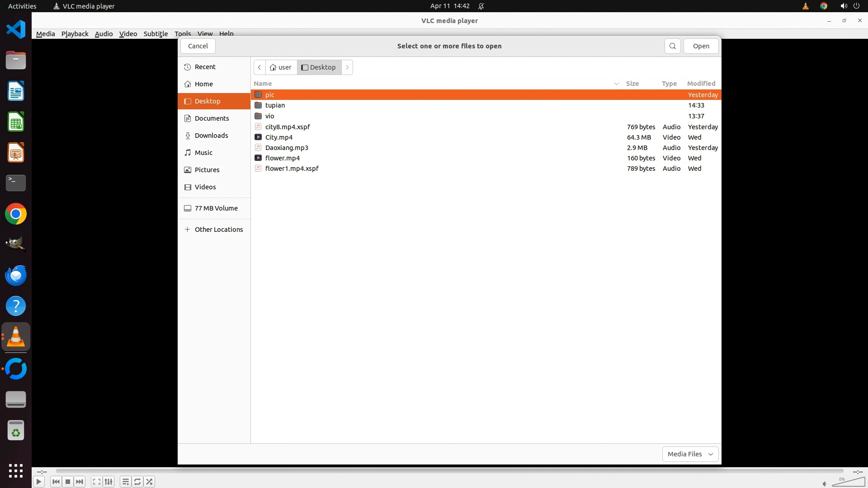
Task: Click the path bar forward chevron
Action: [347, 67]
